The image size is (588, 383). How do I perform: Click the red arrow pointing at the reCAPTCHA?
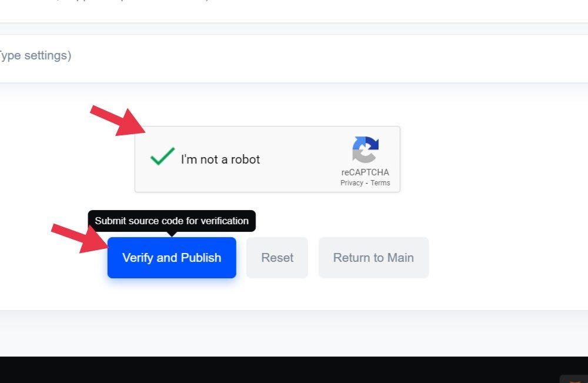tap(118, 121)
